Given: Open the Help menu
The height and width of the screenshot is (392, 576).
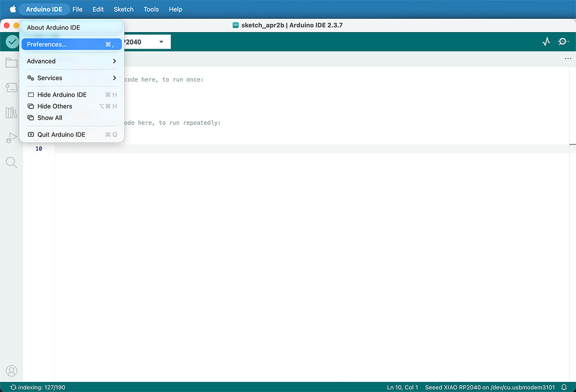Looking at the screenshot, I should [x=176, y=9].
